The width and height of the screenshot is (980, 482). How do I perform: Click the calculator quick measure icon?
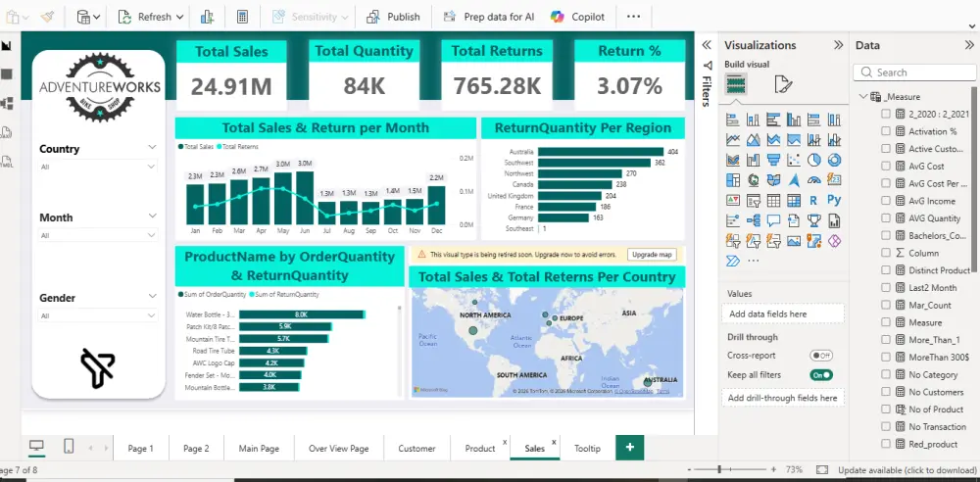tap(242, 17)
